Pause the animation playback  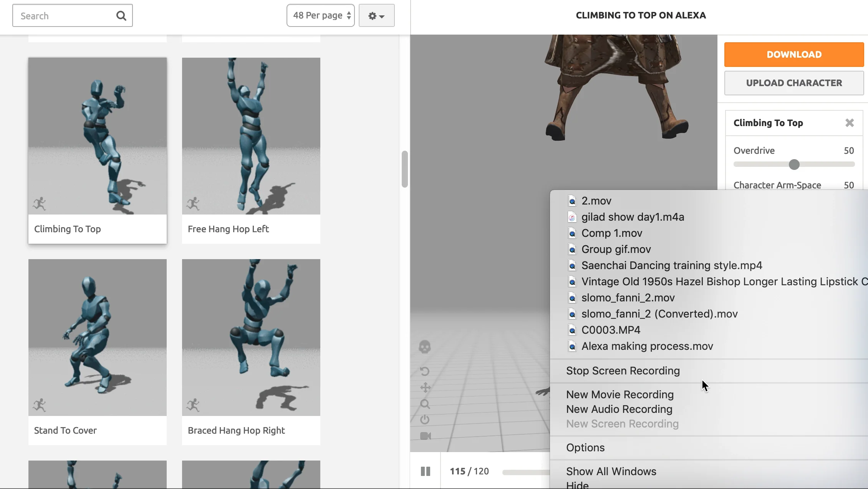(x=426, y=471)
